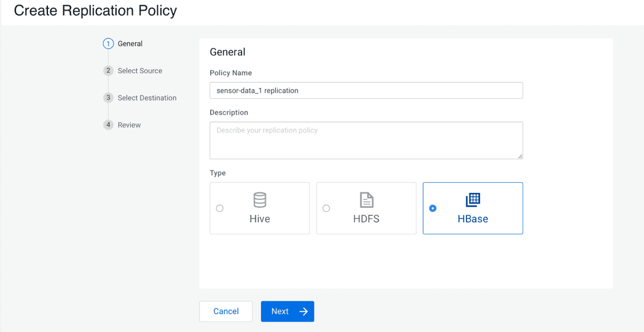The width and height of the screenshot is (644, 332).
Task: Click the HBase type label
Action: click(473, 218)
